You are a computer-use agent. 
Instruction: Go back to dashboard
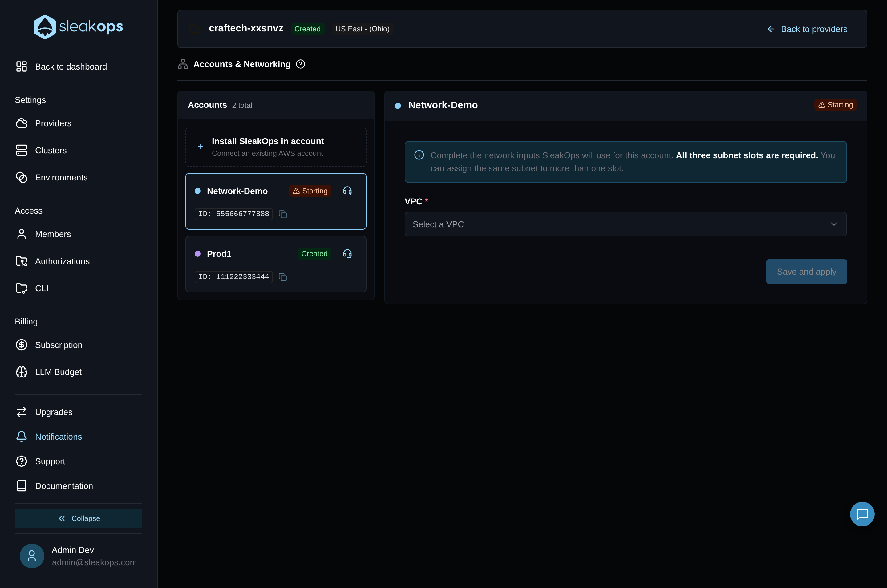coord(61,67)
